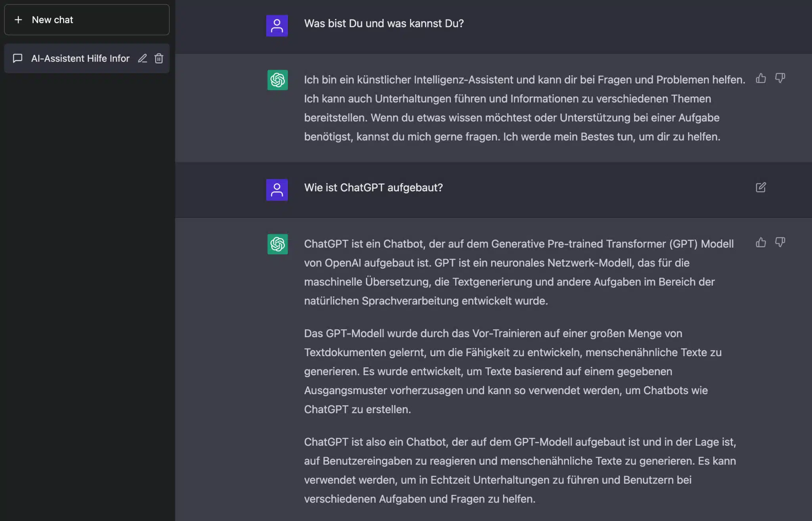Click the ChatGPT logo beside the first response
This screenshot has width=812, height=521.
(277, 80)
